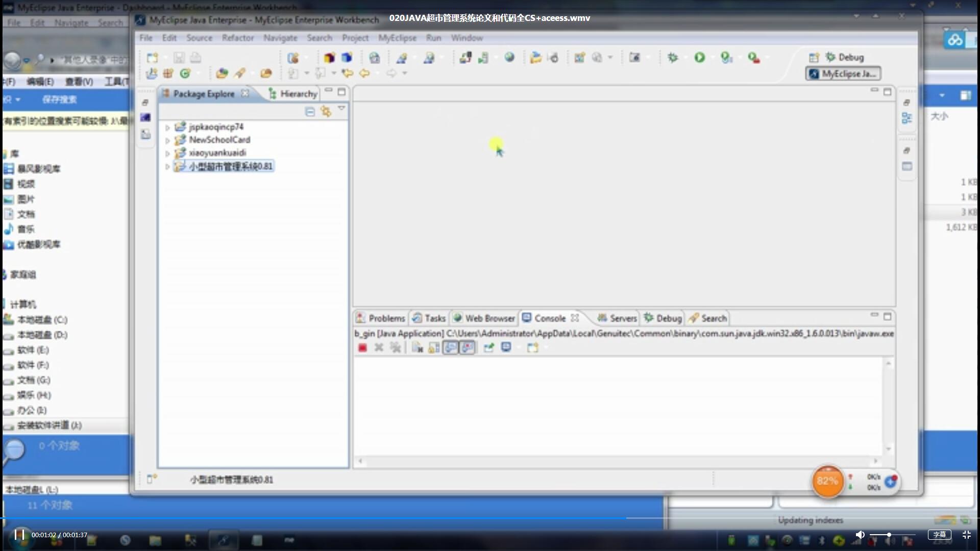Click Display Selected Console monitor icon
Image resolution: width=980 pixels, height=551 pixels.
(506, 347)
